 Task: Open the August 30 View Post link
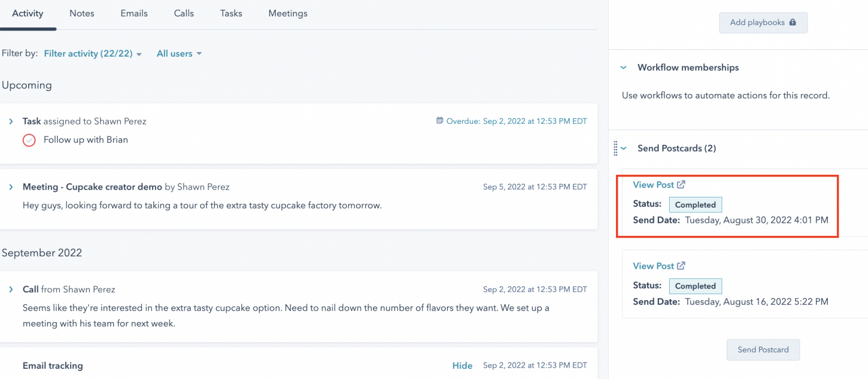653,185
